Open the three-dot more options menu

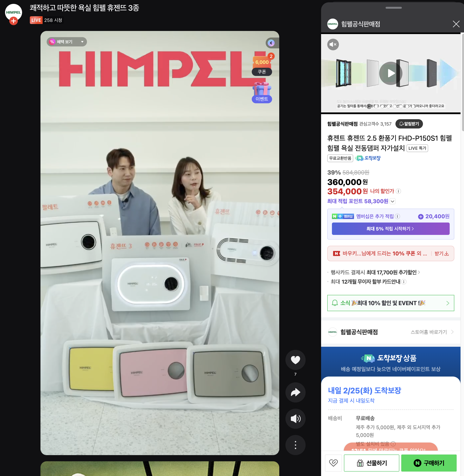[295, 445]
